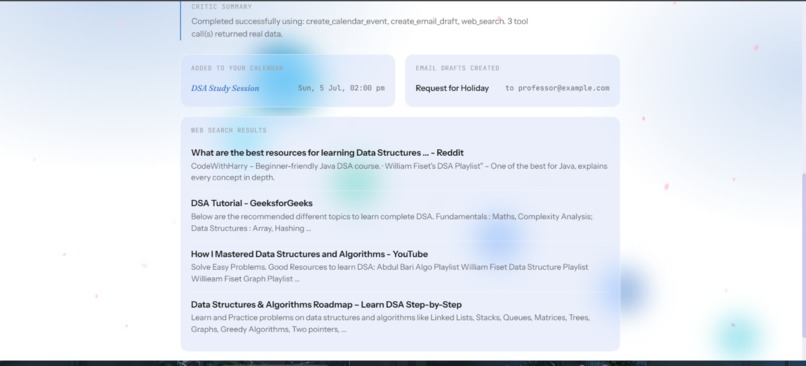Click the 'Completed successfully using' summary text

(359, 28)
